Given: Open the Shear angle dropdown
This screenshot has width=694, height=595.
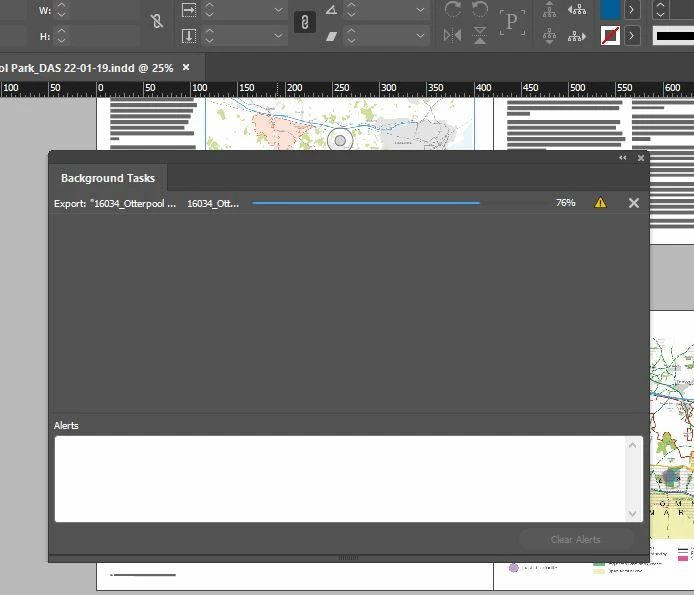Looking at the screenshot, I should click(420, 36).
